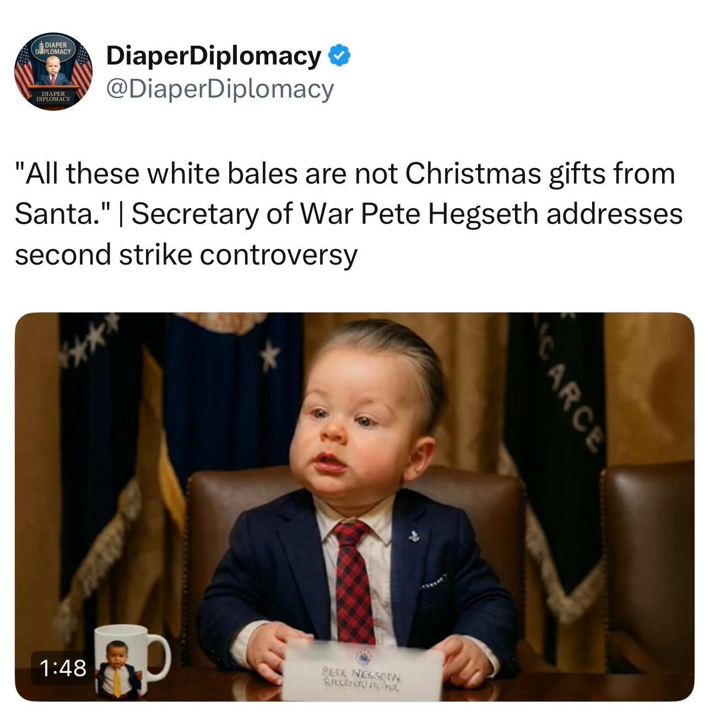Click the 1:48 video duration badge
Screen dimensions: 710x728
point(63,668)
